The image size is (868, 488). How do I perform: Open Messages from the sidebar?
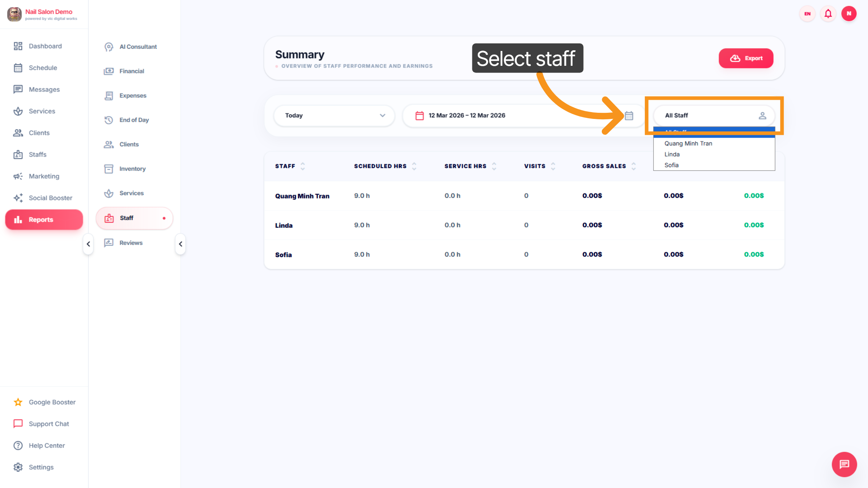[x=44, y=89]
